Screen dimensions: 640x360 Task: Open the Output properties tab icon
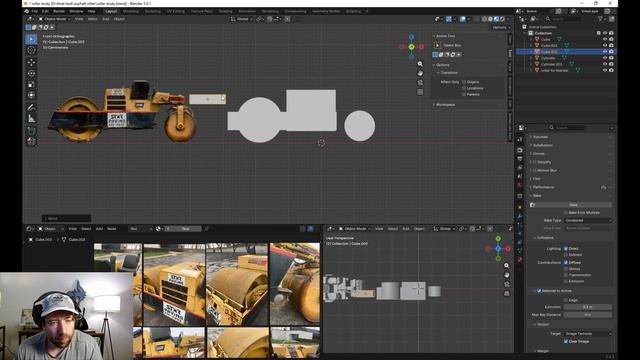point(520,159)
